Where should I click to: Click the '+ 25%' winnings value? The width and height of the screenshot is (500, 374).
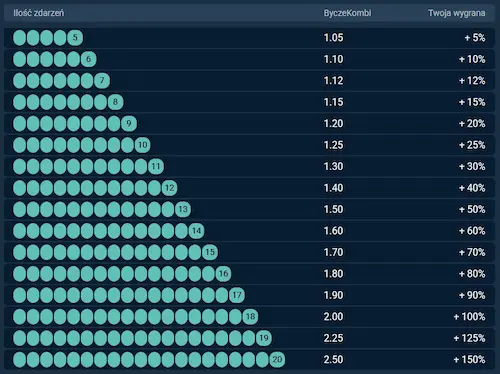(x=472, y=145)
